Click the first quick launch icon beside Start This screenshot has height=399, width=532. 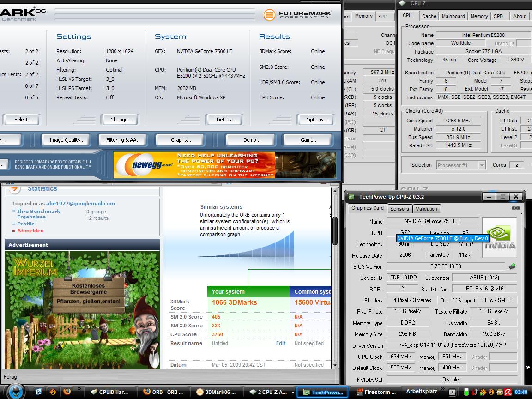(39, 392)
